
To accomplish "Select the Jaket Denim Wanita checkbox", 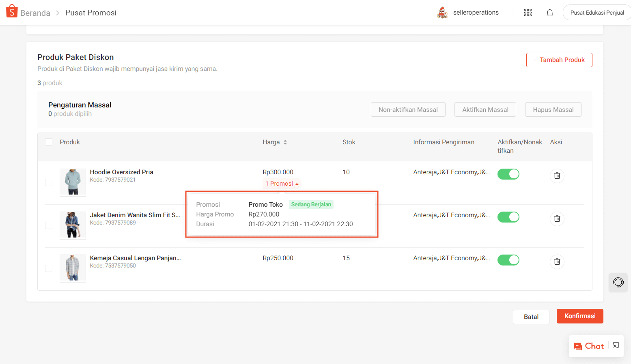I will point(49,225).
